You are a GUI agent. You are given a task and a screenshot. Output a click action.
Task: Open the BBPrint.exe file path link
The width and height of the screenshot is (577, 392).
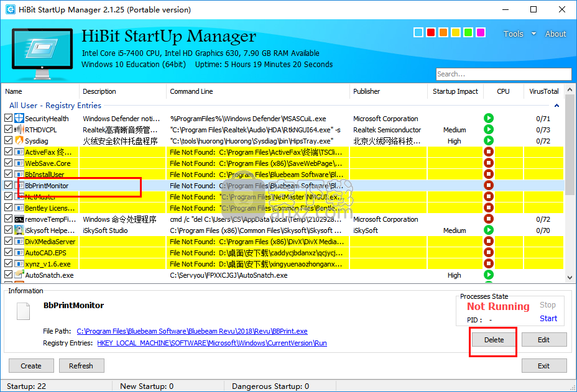(x=192, y=331)
